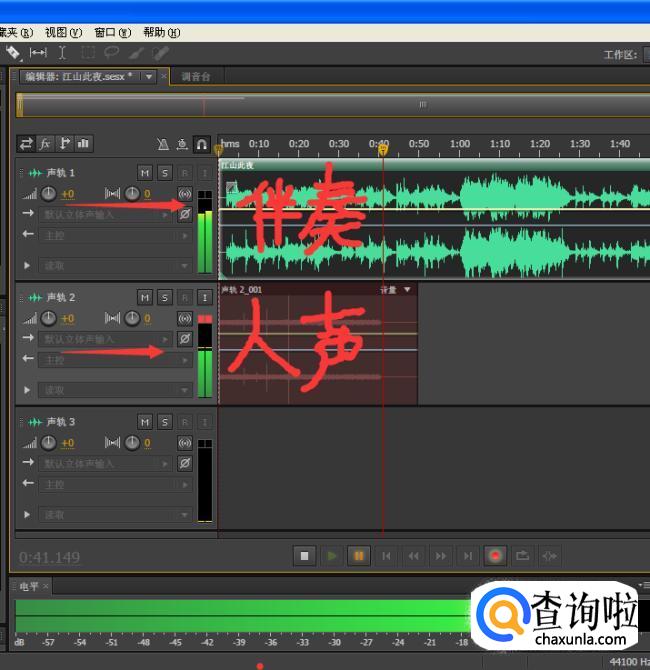Viewport: 650px width, 670px height.
Task: Invert polarity on 声轨 1
Action: 185,214
